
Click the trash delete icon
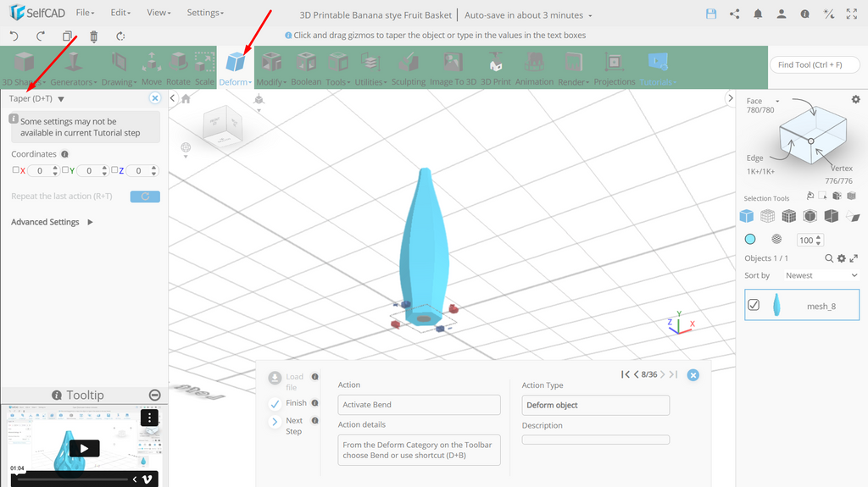click(93, 36)
